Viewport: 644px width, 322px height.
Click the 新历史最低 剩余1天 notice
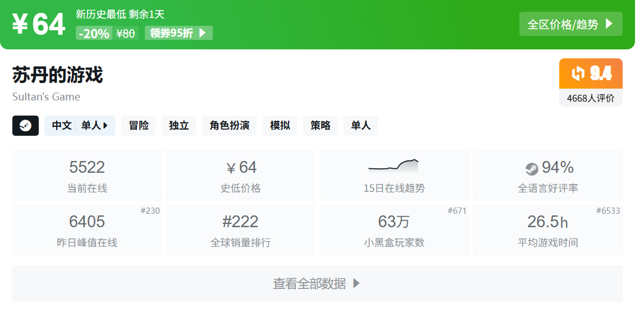click(120, 15)
